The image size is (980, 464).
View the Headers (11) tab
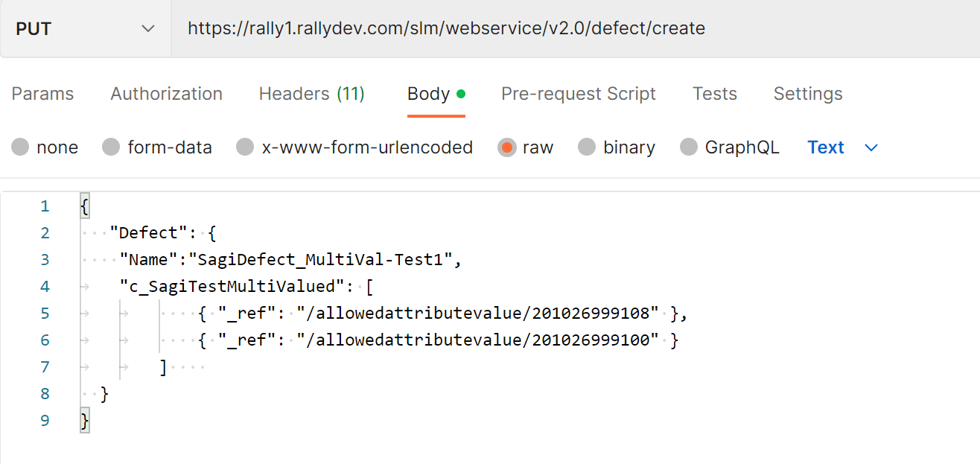tap(311, 94)
